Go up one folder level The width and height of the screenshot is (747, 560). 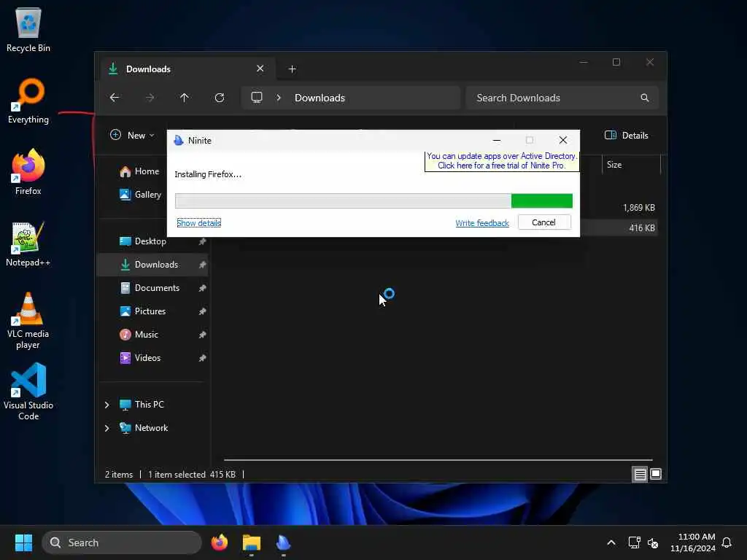click(x=185, y=98)
